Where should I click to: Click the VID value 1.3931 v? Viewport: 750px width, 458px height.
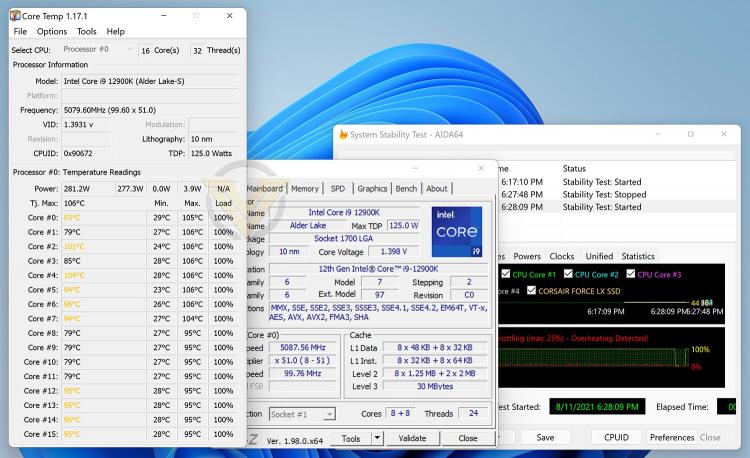(x=87, y=124)
